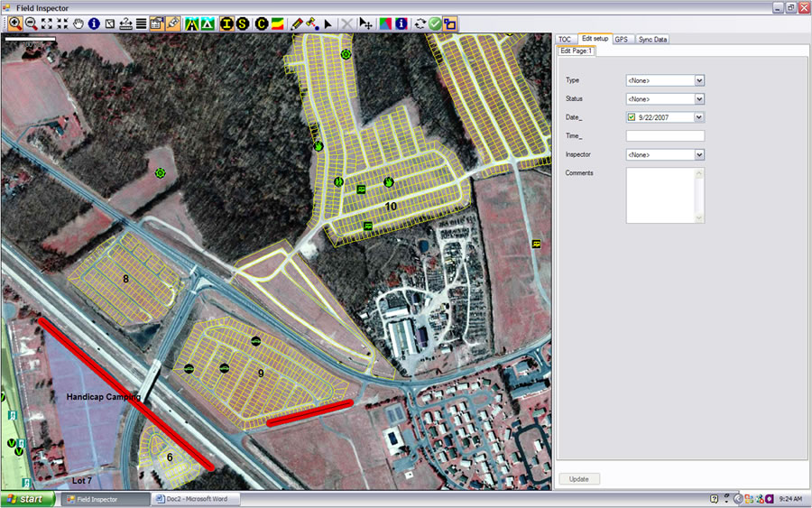The image size is (812, 508).
Task: Open the Sync Data tab
Action: (652, 40)
